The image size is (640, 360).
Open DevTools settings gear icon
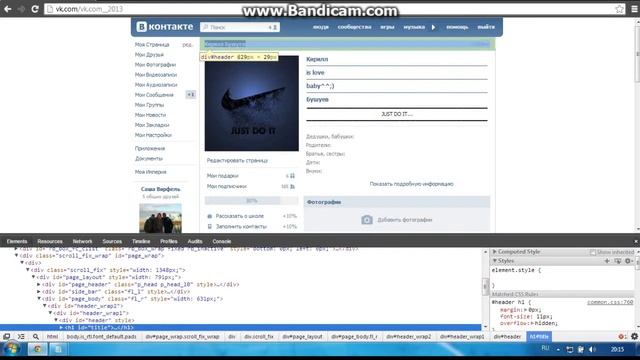tap(634, 337)
